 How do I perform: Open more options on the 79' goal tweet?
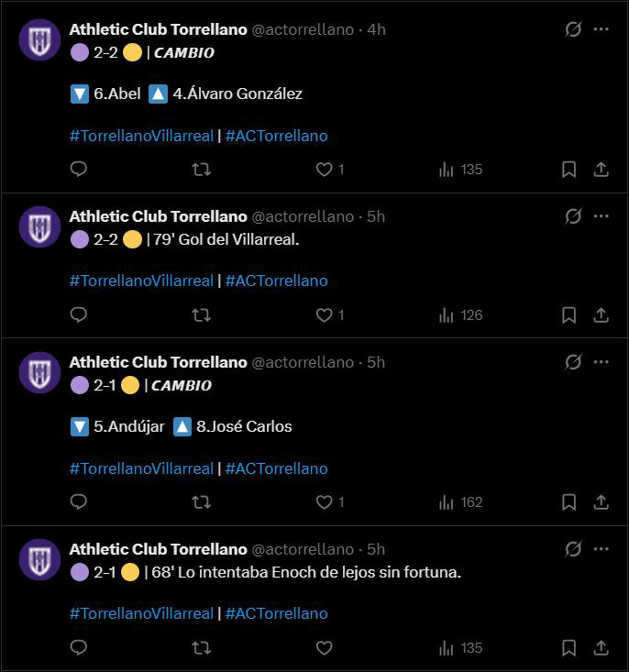coord(601,216)
